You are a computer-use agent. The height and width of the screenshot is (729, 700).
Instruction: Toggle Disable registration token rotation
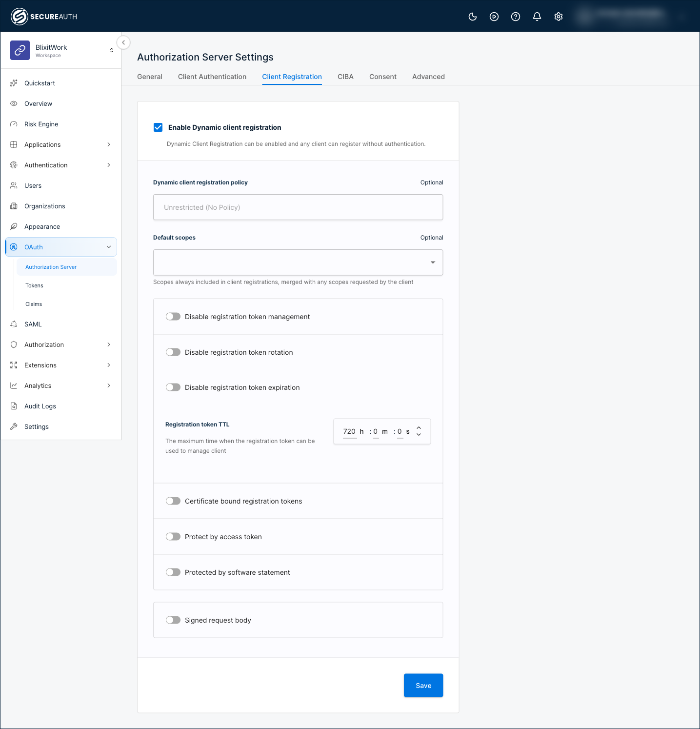coord(173,352)
